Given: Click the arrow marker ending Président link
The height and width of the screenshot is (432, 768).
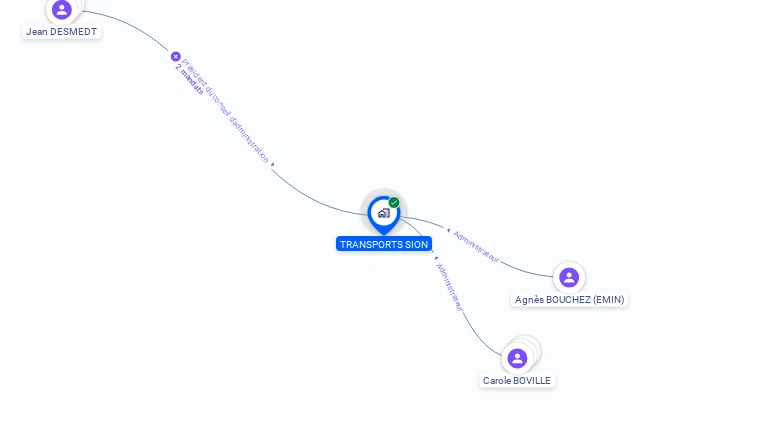Looking at the screenshot, I should (273, 165).
